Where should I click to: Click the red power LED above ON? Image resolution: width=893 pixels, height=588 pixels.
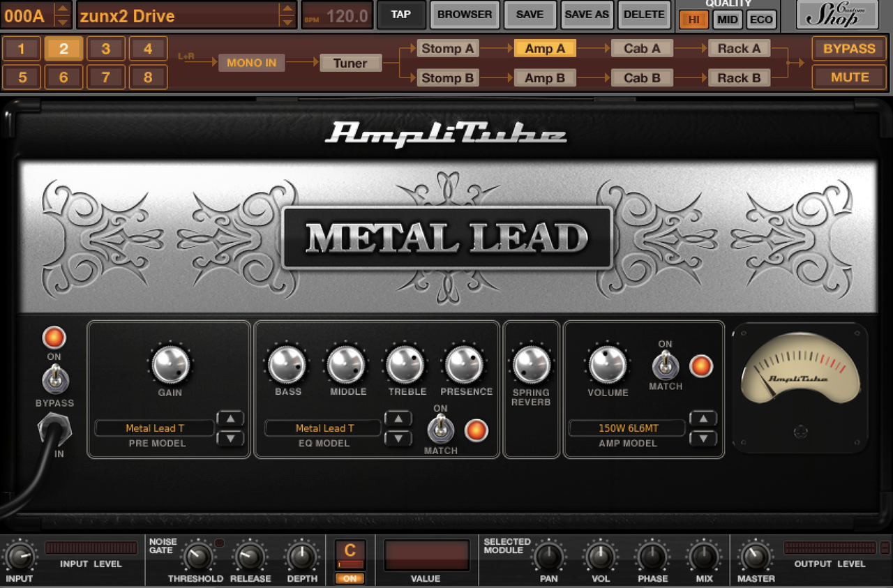click(54, 338)
